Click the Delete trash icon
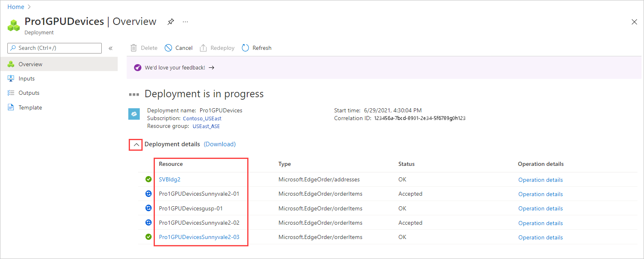Viewport: 644px width, 259px height. point(134,48)
